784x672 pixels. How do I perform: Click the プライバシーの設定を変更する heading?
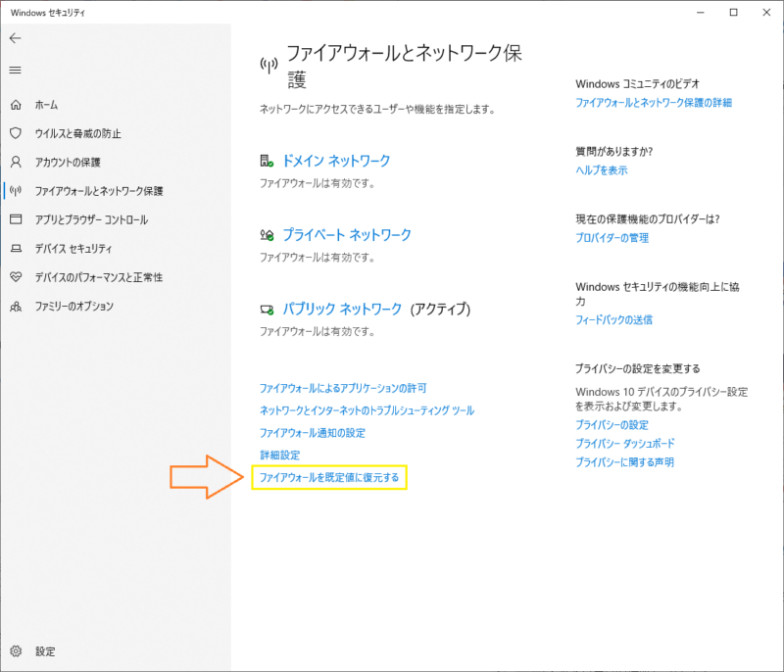tap(638, 368)
